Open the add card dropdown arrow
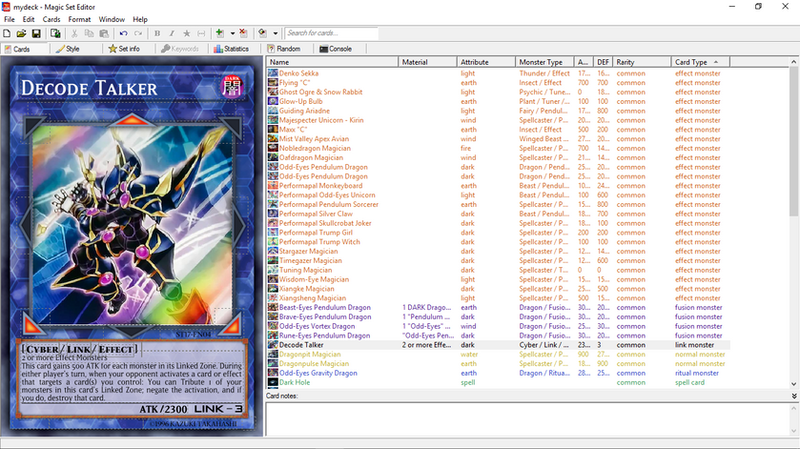 232,34
